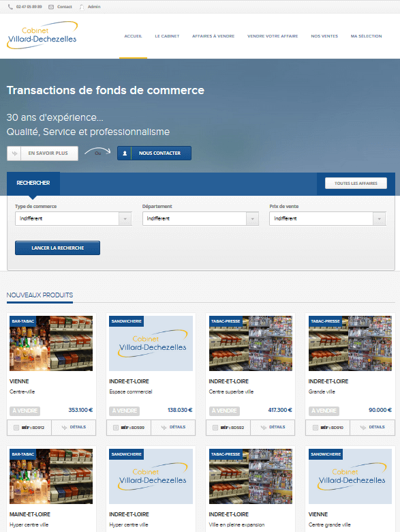Screen dimensions: 400x532
Task: Click the Détails arrow icon for BD912
Action: click(65, 428)
